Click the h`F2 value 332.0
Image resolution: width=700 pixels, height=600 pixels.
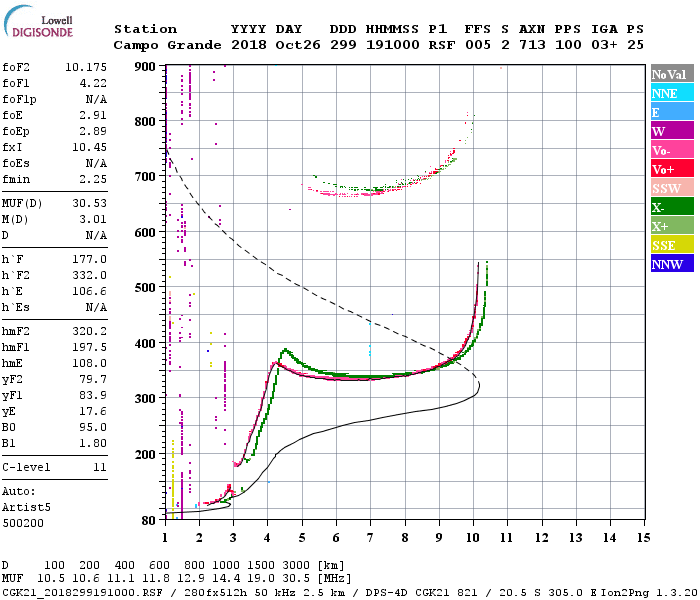pos(90,275)
